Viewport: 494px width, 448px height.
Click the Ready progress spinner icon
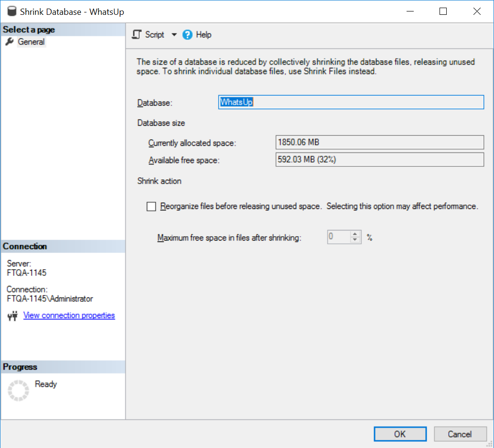point(18,390)
